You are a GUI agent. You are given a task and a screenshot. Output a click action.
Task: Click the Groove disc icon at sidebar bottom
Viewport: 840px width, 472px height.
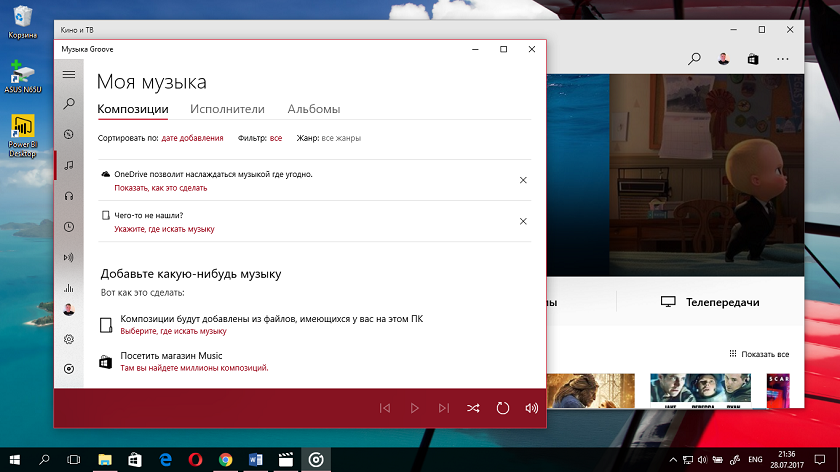point(69,369)
